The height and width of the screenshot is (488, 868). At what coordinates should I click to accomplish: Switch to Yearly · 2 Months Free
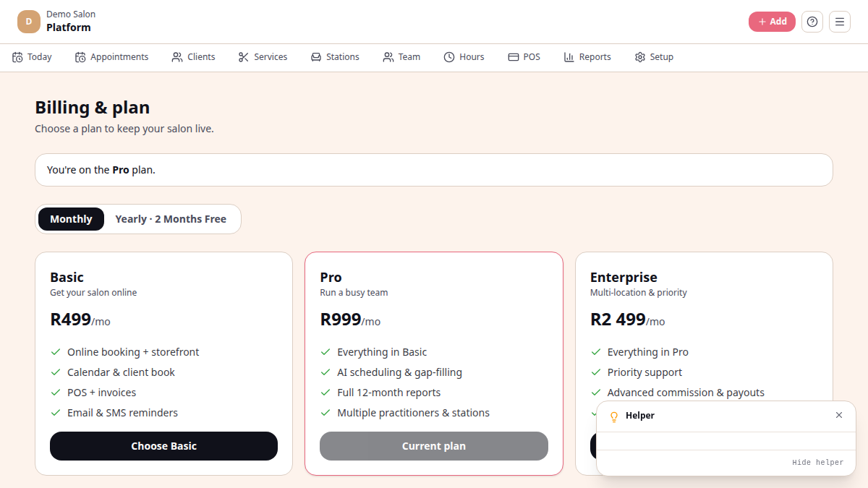pos(171,219)
